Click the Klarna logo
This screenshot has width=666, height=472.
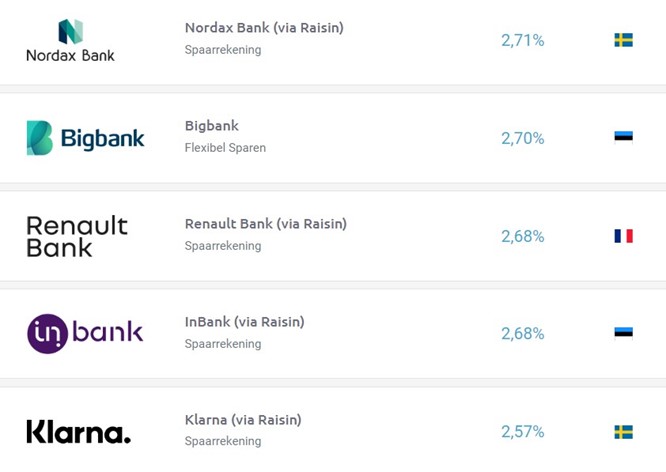coord(79,432)
